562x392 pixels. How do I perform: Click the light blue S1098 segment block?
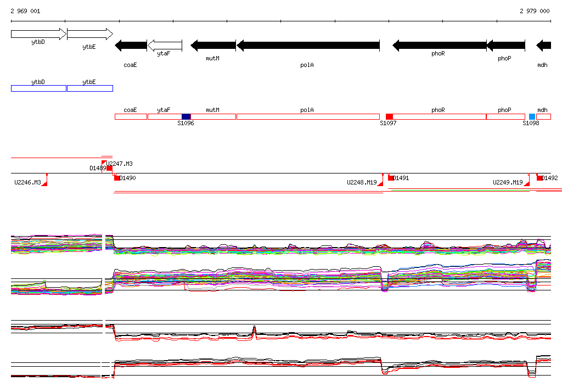[x=532, y=116]
